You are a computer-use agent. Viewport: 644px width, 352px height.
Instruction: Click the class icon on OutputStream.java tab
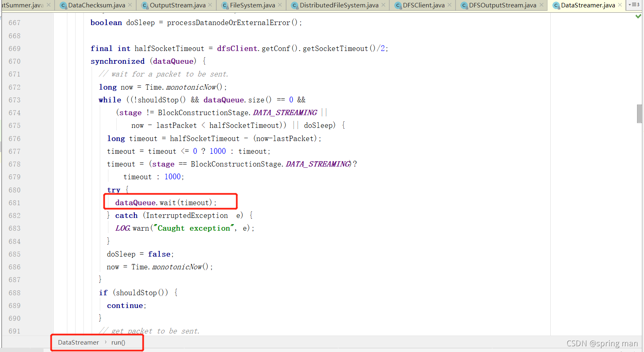[x=145, y=5]
